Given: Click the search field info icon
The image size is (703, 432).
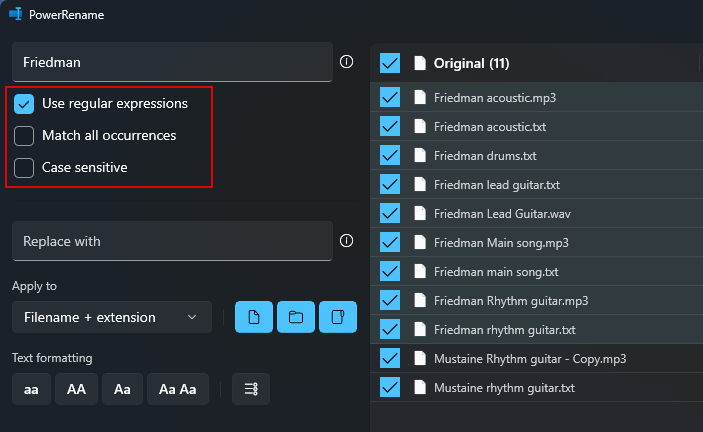Looking at the screenshot, I should pos(346,62).
